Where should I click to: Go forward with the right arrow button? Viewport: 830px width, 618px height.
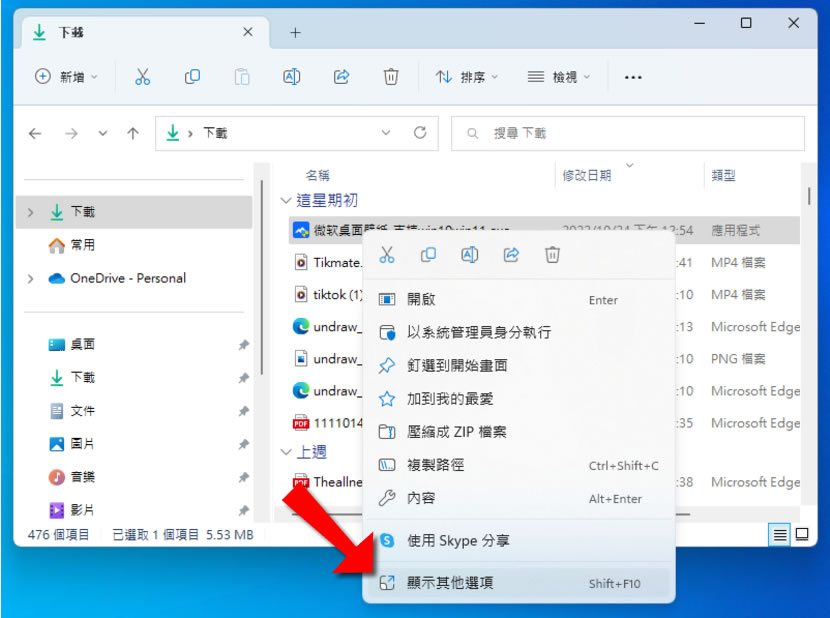pos(71,133)
